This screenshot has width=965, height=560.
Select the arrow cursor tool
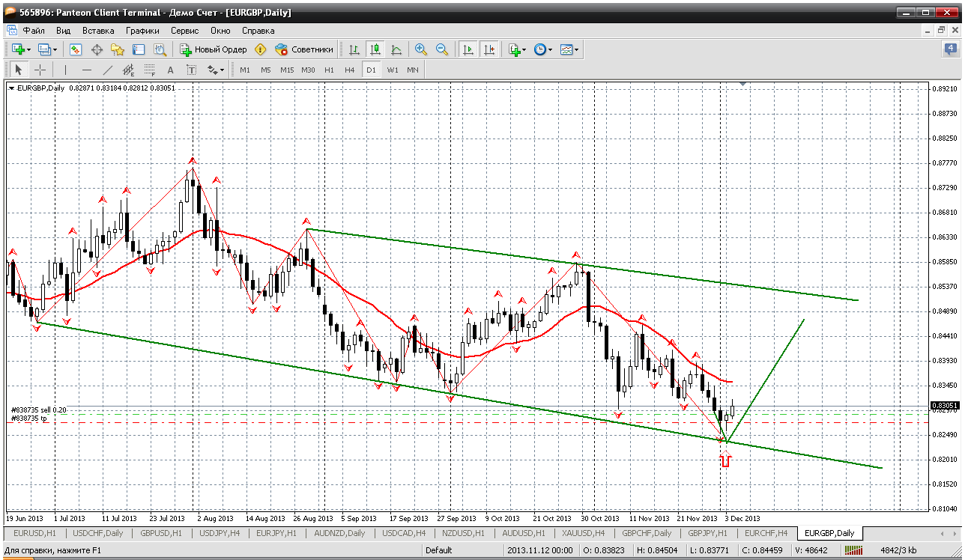(19, 70)
